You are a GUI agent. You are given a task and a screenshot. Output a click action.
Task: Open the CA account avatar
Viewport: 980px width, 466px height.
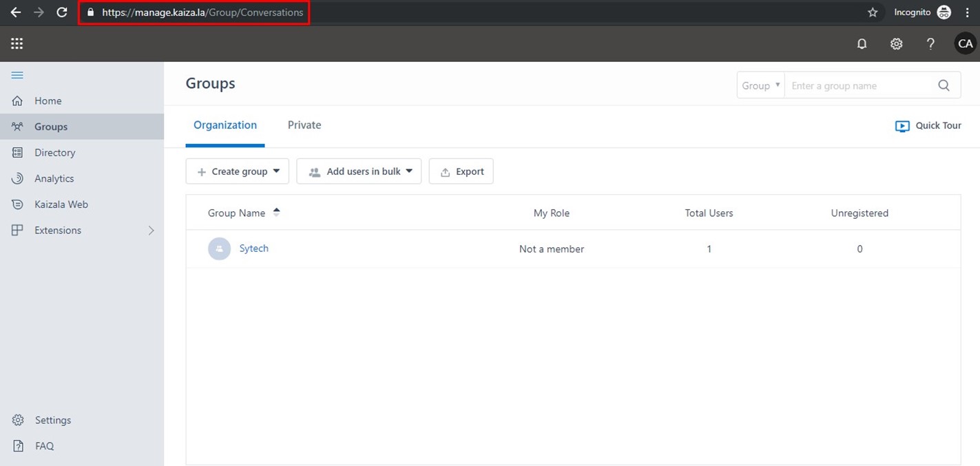(x=966, y=44)
